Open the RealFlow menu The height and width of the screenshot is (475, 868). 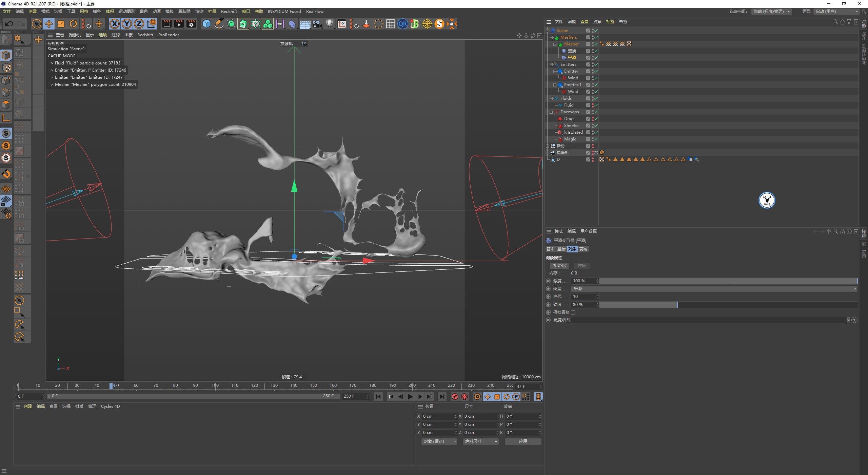point(314,12)
